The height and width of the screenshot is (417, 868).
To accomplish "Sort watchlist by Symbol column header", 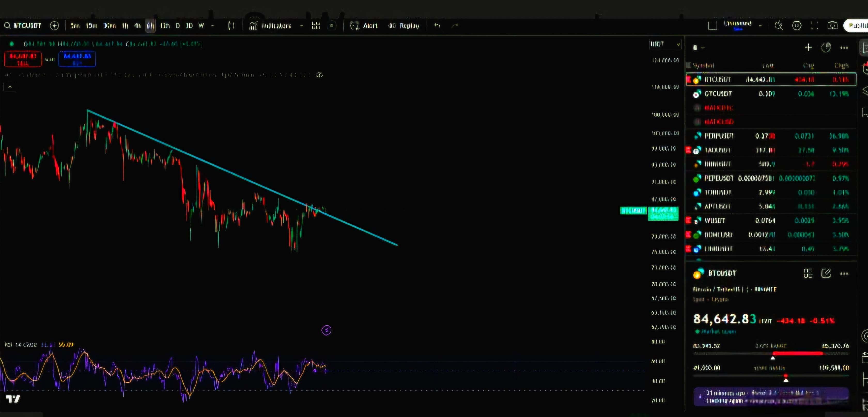I will click(x=703, y=65).
